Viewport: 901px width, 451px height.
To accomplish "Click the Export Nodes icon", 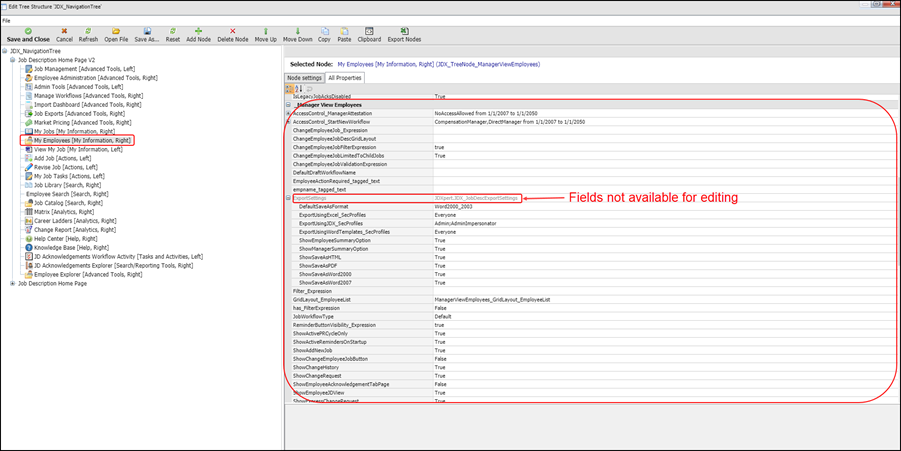I will [x=404, y=32].
